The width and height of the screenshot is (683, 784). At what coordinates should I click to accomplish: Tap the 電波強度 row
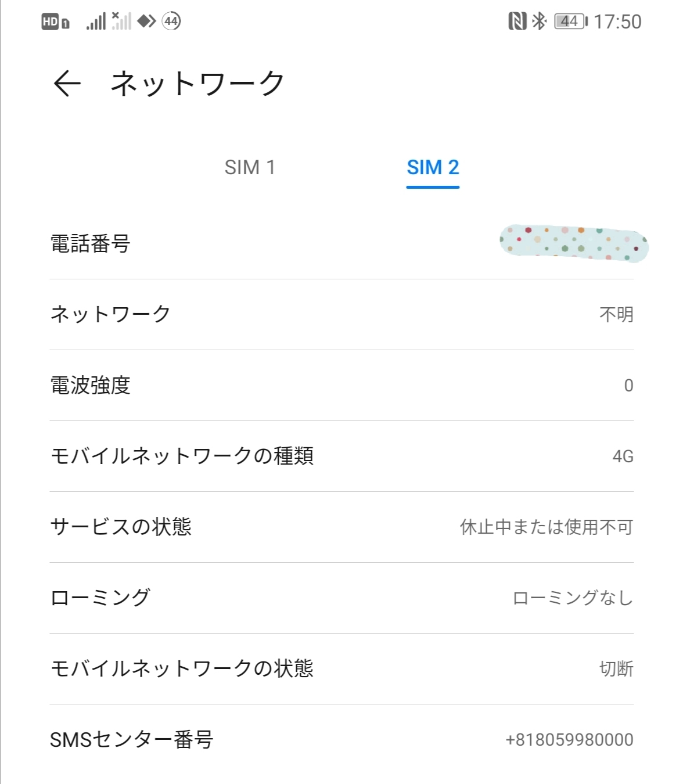coord(341,386)
